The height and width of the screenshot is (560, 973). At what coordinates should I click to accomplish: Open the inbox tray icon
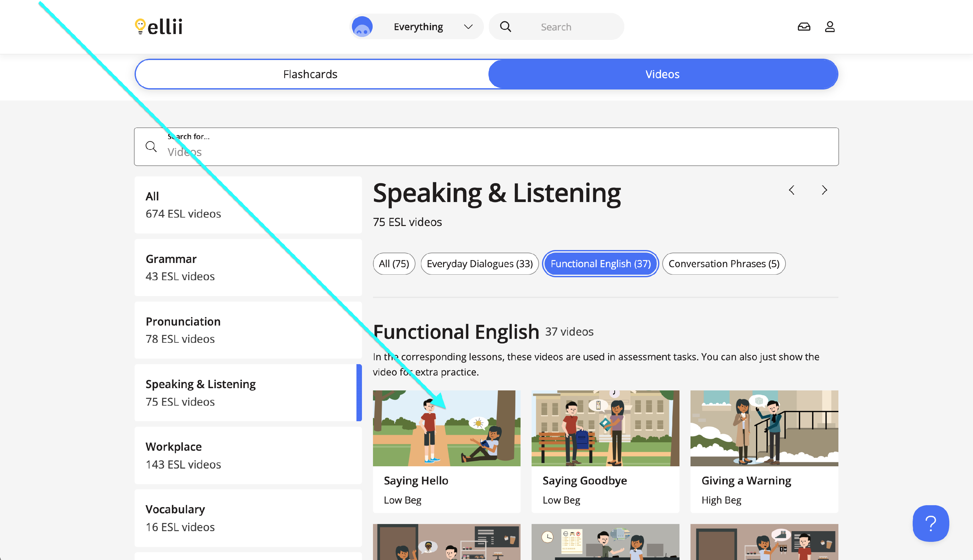pyautogui.click(x=803, y=27)
